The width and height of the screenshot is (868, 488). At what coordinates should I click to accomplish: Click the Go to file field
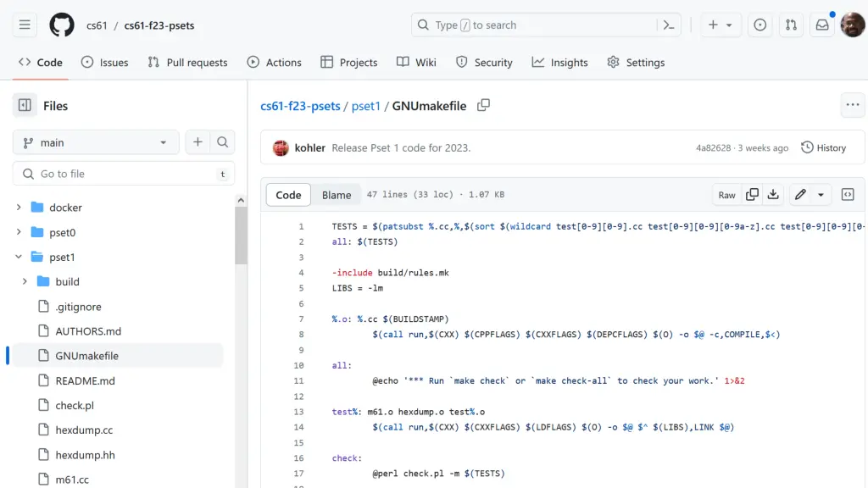tap(119, 174)
